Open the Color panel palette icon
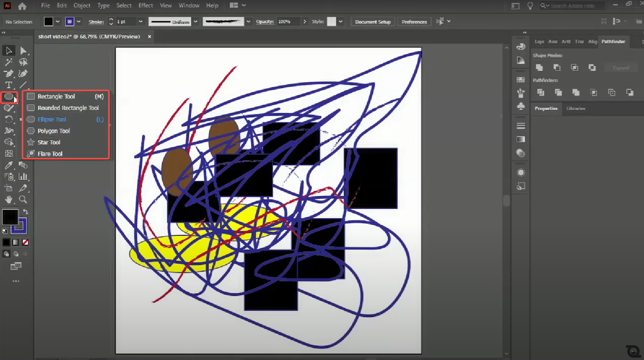 pyautogui.click(x=521, y=47)
